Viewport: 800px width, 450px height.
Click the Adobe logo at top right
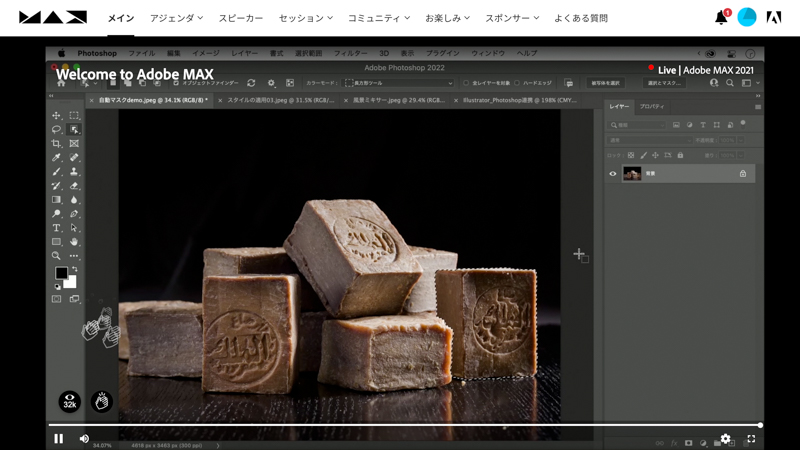(x=774, y=18)
